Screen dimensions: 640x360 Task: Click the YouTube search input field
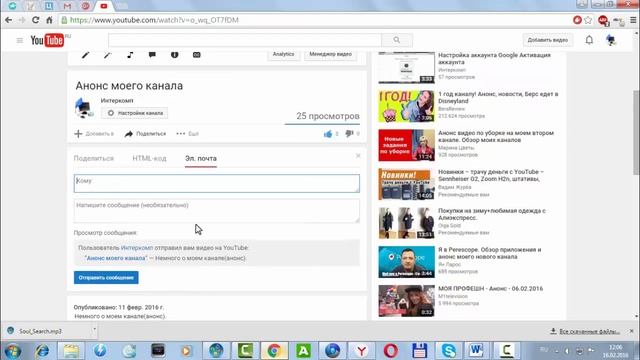point(245,40)
